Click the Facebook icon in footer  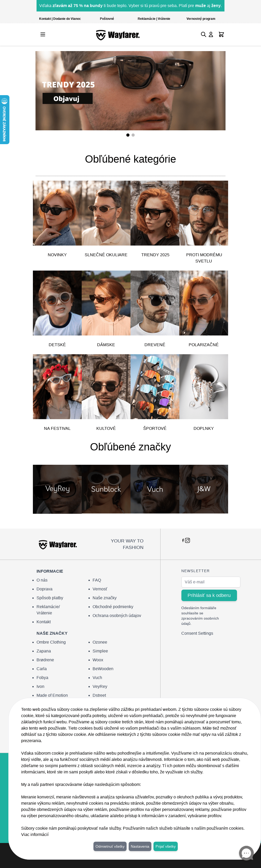(183, 540)
